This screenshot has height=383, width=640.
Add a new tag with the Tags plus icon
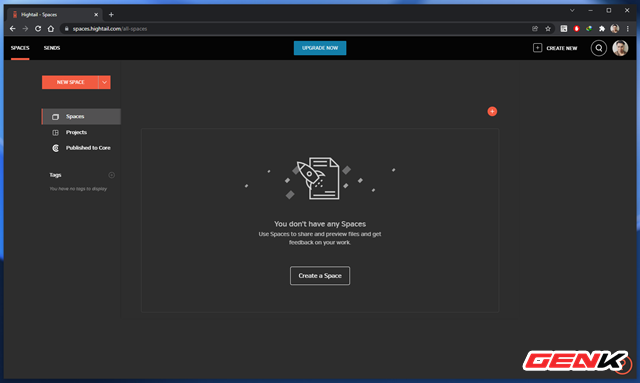tap(111, 175)
